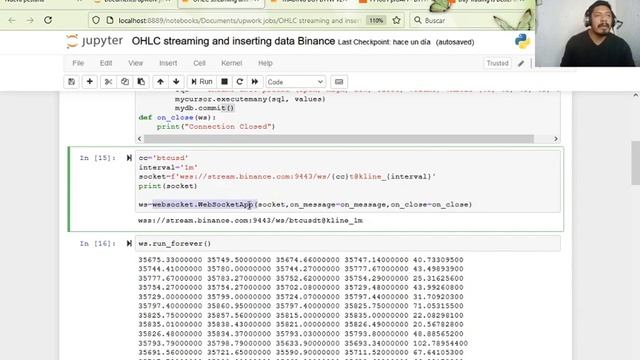The height and width of the screenshot is (360, 640).
Task: Click the browser forward arrow
Action: [x=30, y=20]
